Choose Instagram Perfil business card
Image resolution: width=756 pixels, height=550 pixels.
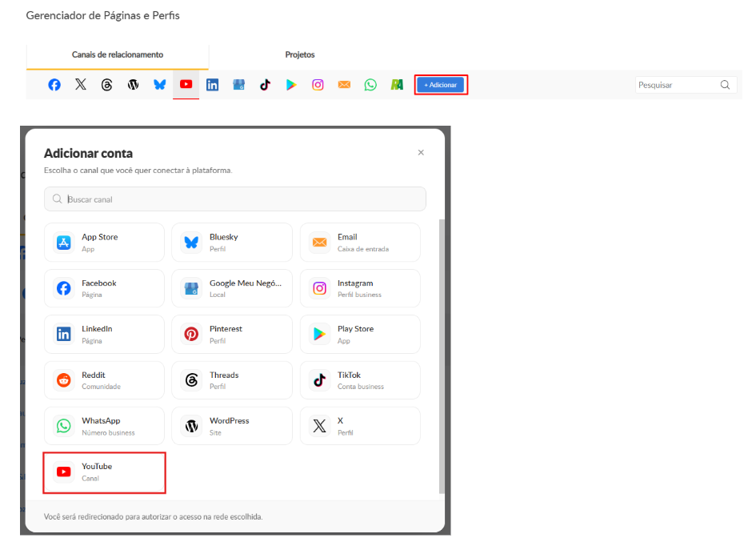(360, 288)
